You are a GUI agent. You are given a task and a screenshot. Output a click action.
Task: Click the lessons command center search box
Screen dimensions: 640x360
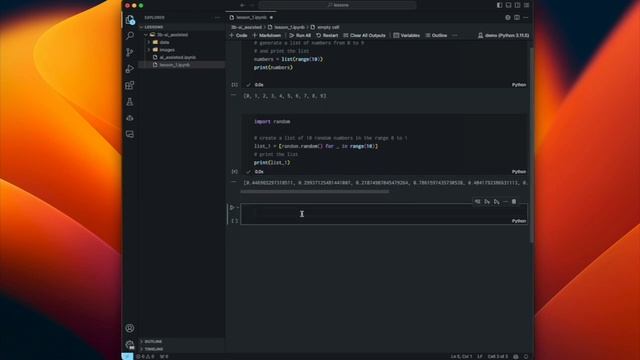pos(338,5)
